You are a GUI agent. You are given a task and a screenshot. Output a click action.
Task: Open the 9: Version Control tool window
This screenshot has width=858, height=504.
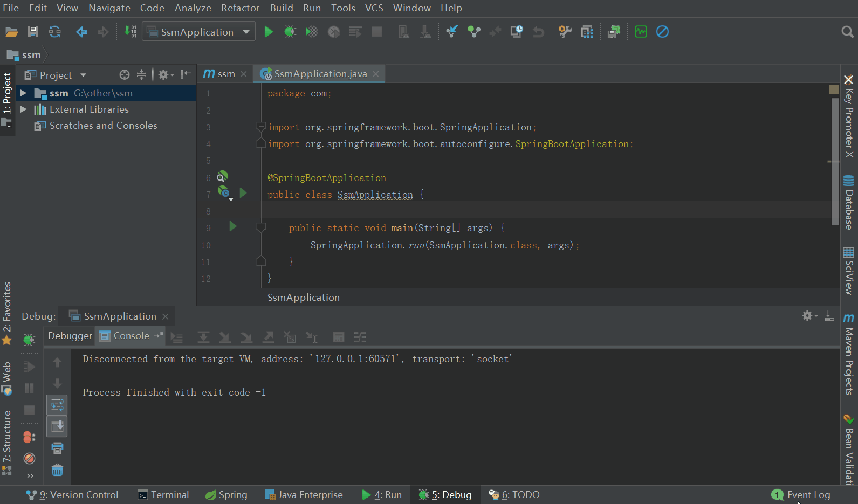tap(72, 495)
